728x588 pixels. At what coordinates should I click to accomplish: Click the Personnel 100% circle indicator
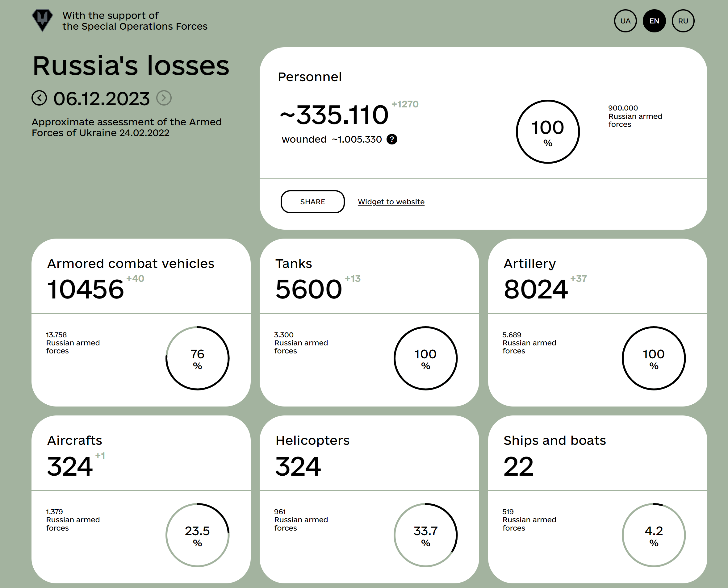[x=547, y=132]
